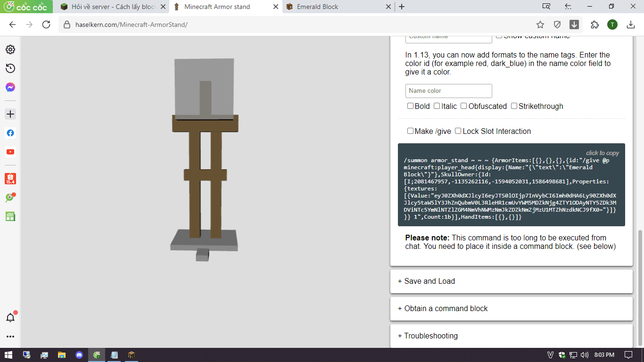Bookmark this page with the star icon
Screen dimensions: 644x362
pos(540,25)
